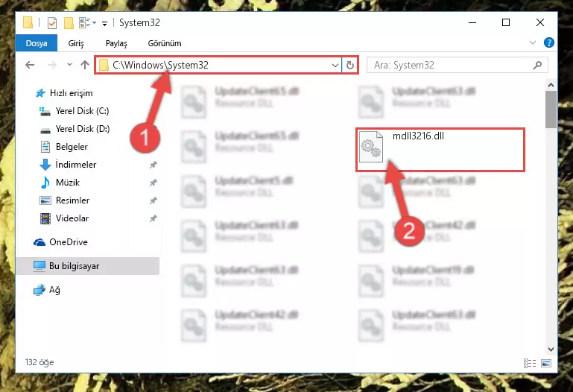The image size is (573, 392).
Task: Switch to the Giriş tab
Action: coord(76,43)
